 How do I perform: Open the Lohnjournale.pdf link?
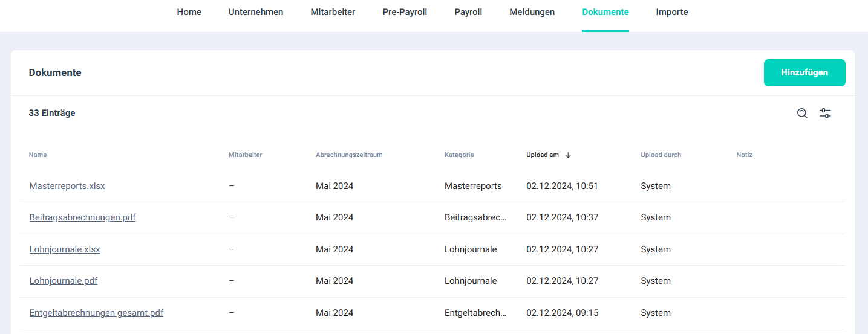point(64,281)
